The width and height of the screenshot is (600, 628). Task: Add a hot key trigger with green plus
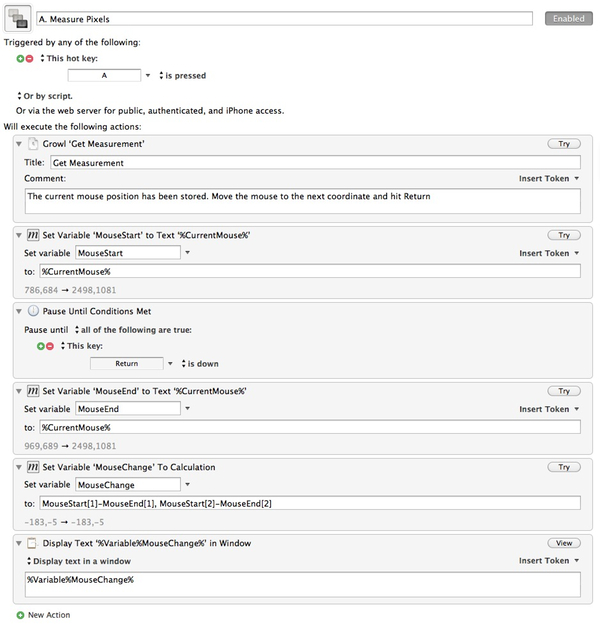pos(20,58)
